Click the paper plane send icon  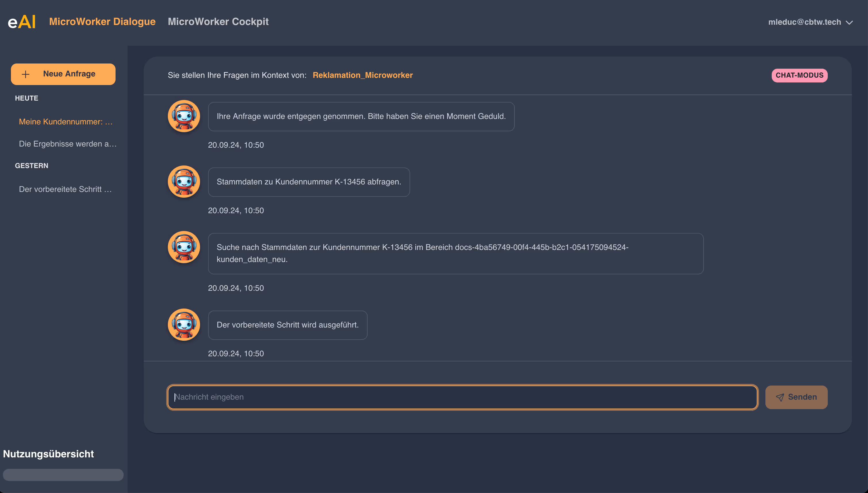(x=779, y=397)
